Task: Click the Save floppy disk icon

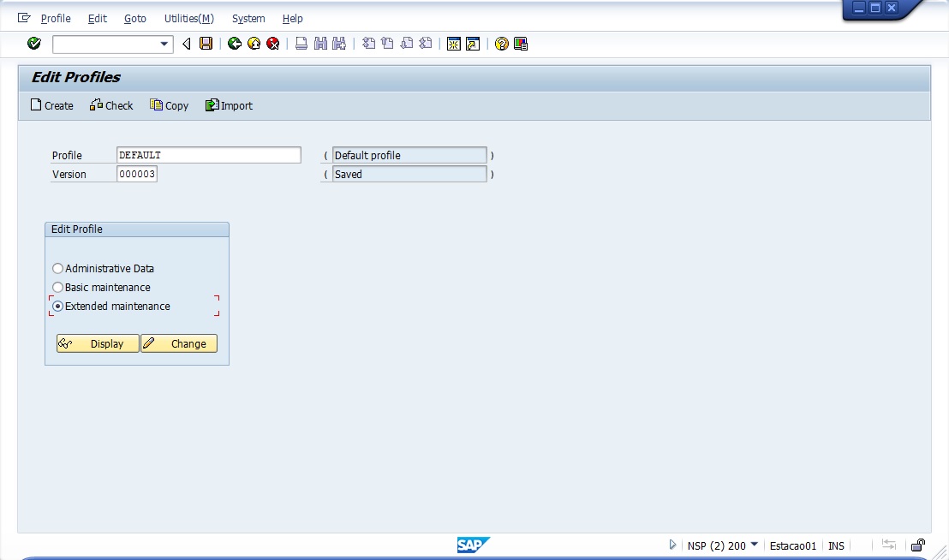Action: click(206, 44)
